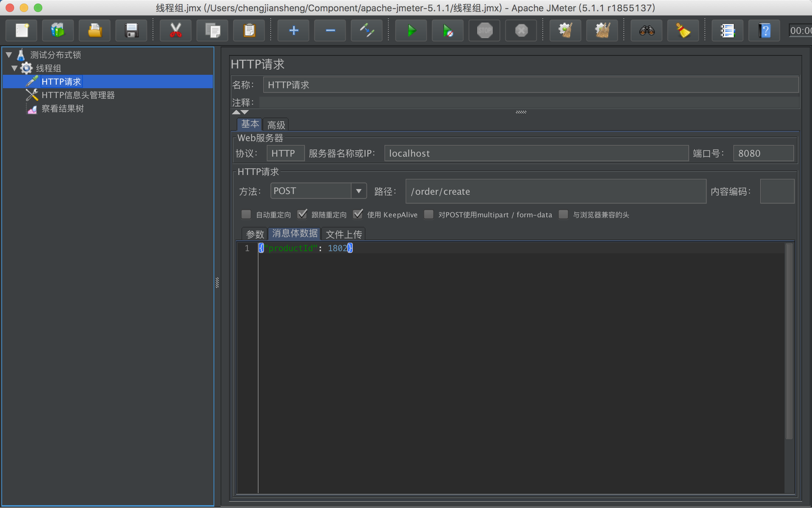
Task: Click the blue plus Add icon
Action: pyautogui.click(x=294, y=31)
